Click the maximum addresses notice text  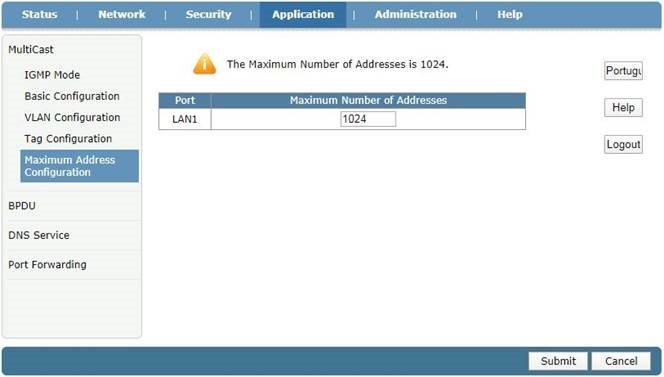[338, 64]
